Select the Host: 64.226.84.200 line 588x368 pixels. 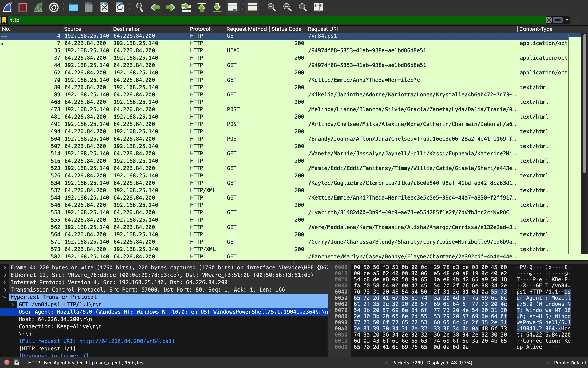[164, 319]
